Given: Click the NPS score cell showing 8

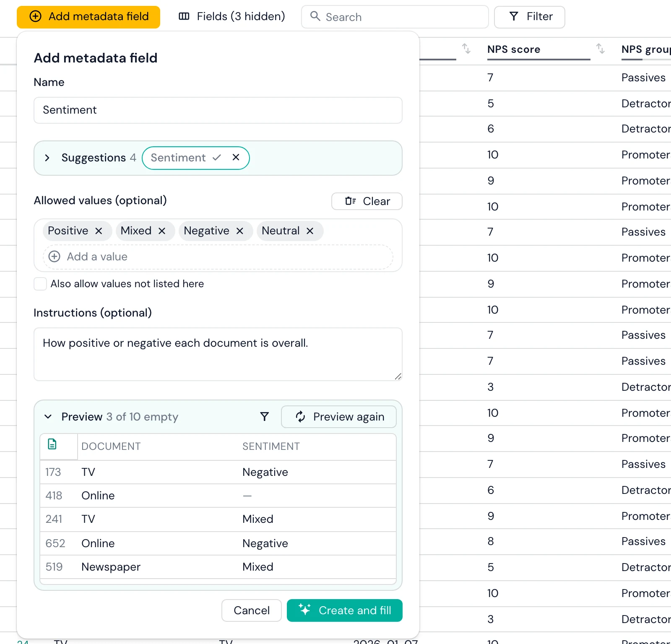Looking at the screenshot, I should [x=491, y=542].
